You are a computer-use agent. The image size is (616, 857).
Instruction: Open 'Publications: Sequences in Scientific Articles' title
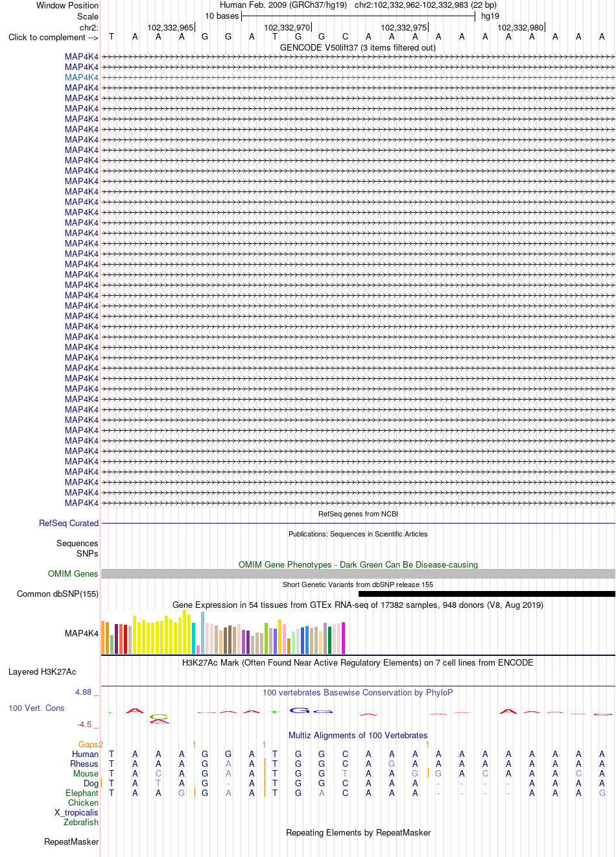pos(358,534)
